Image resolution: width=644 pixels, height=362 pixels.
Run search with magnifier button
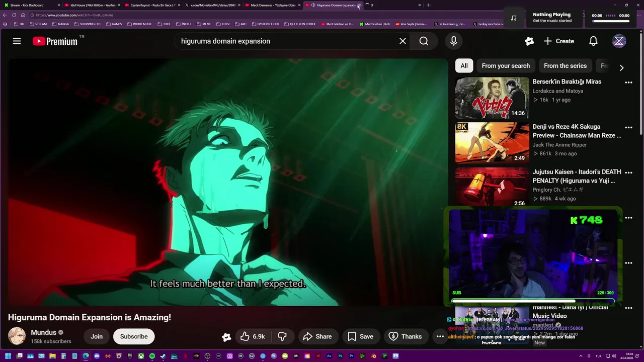pyautogui.click(x=424, y=41)
